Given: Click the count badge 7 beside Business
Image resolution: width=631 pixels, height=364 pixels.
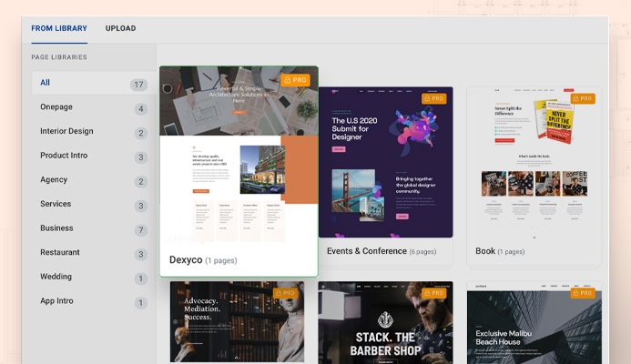Looking at the screenshot, I should coord(141,230).
